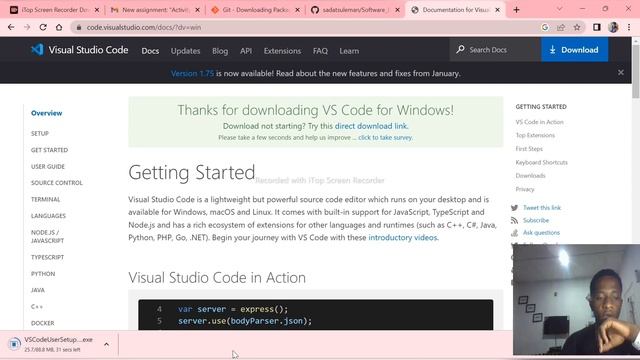Screen dimensions: 640x360
Task: Expand GET STARTED in the docs sidebar
Action: click(x=49, y=150)
